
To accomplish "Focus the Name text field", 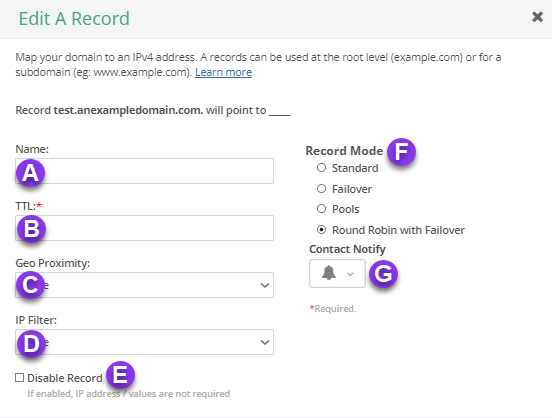I will [144, 171].
